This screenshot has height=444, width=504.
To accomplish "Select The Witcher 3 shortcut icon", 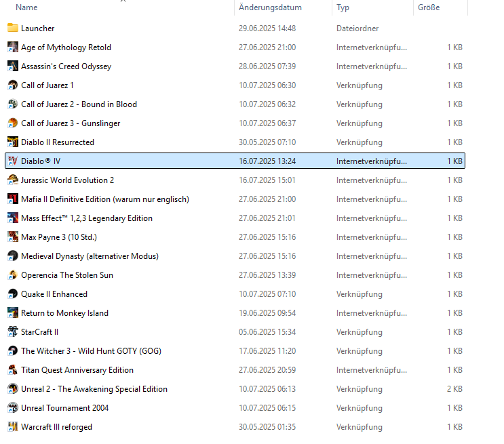I will [12, 350].
